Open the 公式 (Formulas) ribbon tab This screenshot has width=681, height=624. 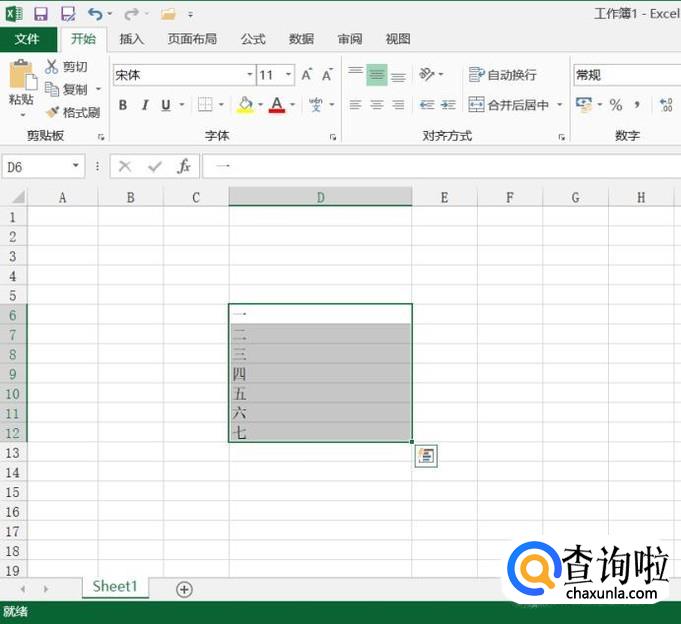[x=253, y=39]
